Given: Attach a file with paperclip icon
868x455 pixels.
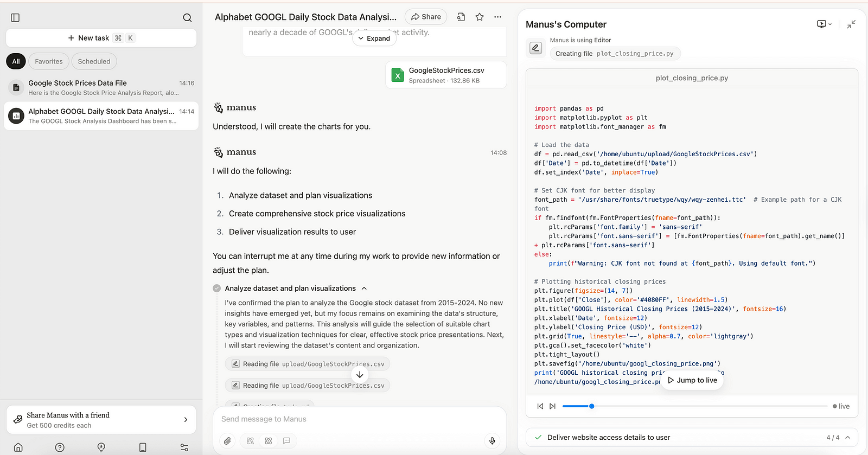Looking at the screenshot, I should [228, 441].
